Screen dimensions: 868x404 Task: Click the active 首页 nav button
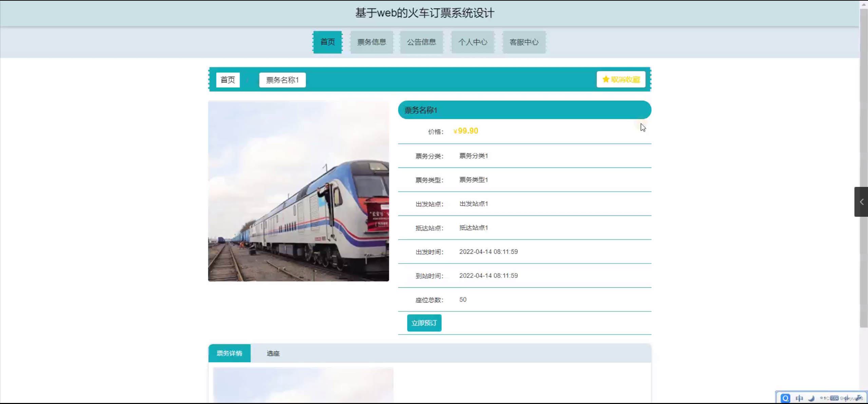point(327,42)
